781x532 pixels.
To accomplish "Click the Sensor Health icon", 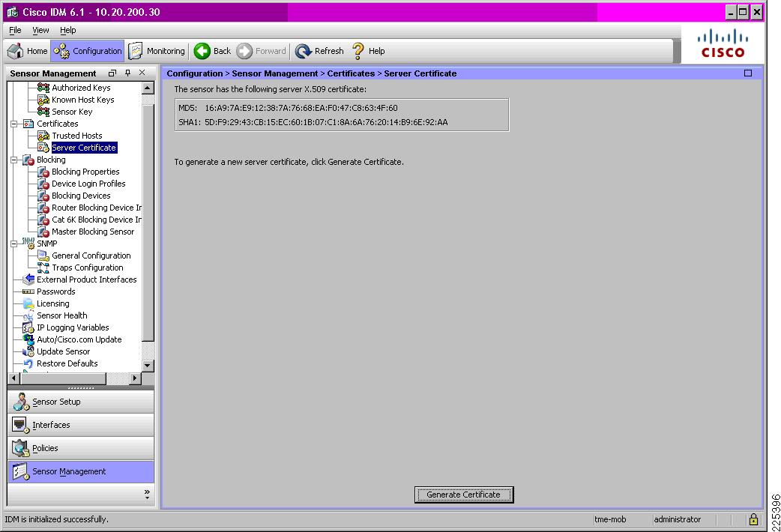I will 28,315.
